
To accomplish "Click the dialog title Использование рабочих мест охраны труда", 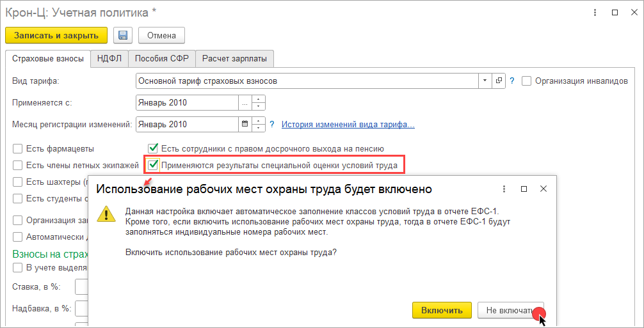I will coord(264,189).
